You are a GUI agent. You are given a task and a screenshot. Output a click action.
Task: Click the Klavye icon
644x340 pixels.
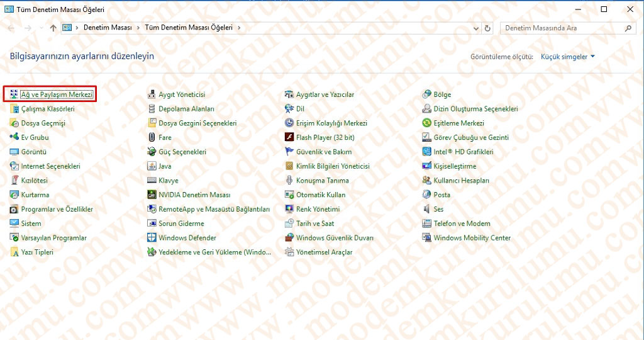point(152,181)
